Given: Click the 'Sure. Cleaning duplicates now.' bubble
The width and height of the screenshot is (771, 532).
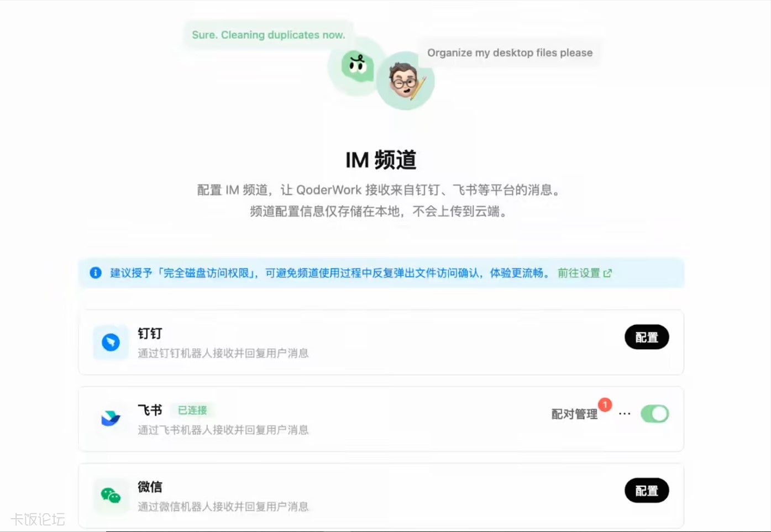Looking at the screenshot, I should [269, 35].
